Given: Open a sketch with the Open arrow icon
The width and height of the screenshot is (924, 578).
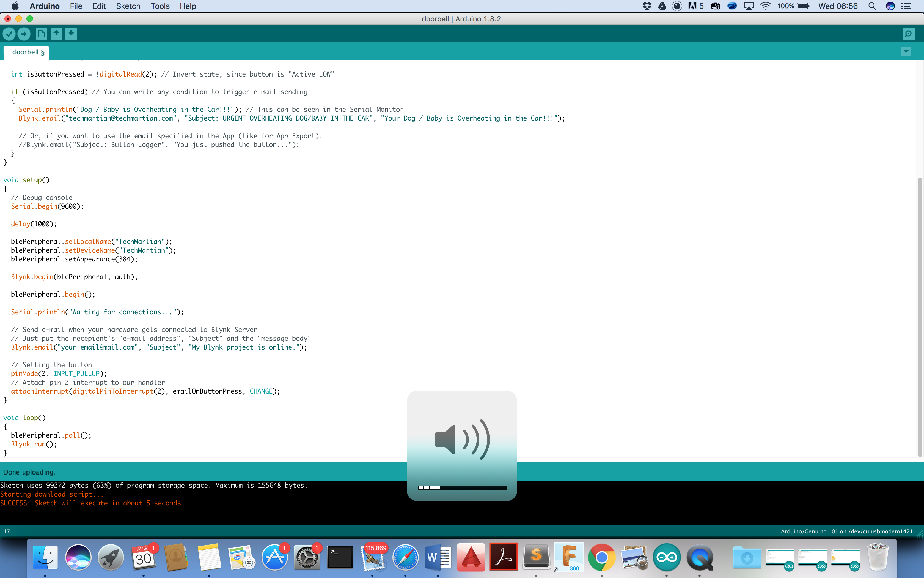Looking at the screenshot, I should tap(56, 34).
